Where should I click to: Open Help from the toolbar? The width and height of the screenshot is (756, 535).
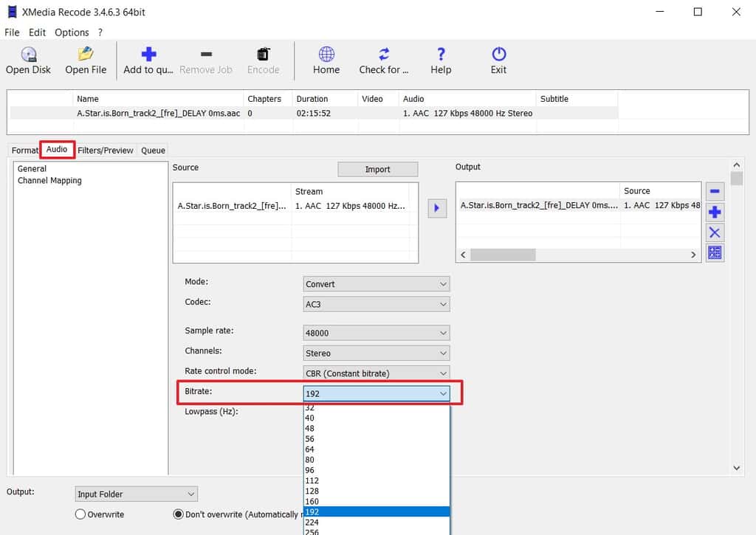440,59
